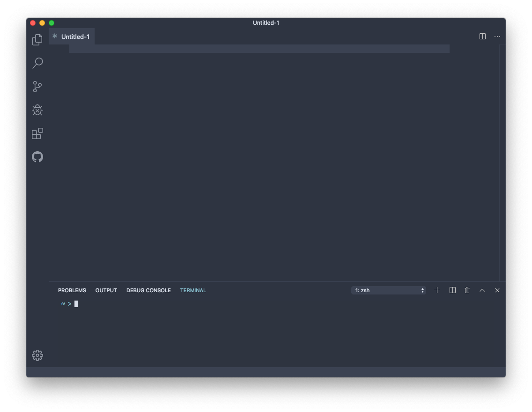Select the Untitled-1 editor tab

pos(72,37)
